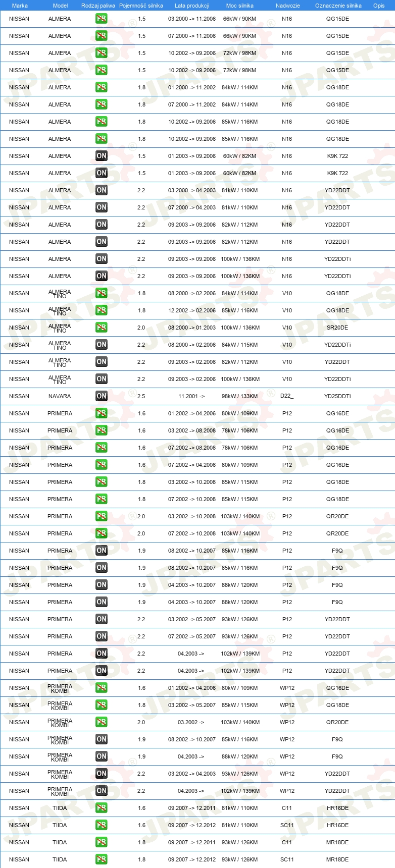Image resolution: width=395 pixels, height=868 pixels.
Task: Click PB icon for Primera Kombi QG18DE
Action: coord(102,705)
